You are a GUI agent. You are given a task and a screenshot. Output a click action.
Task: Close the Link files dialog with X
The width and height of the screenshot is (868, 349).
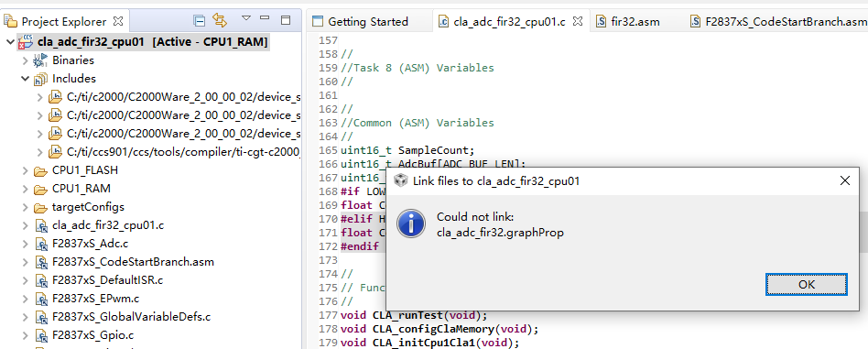pyautogui.click(x=845, y=180)
